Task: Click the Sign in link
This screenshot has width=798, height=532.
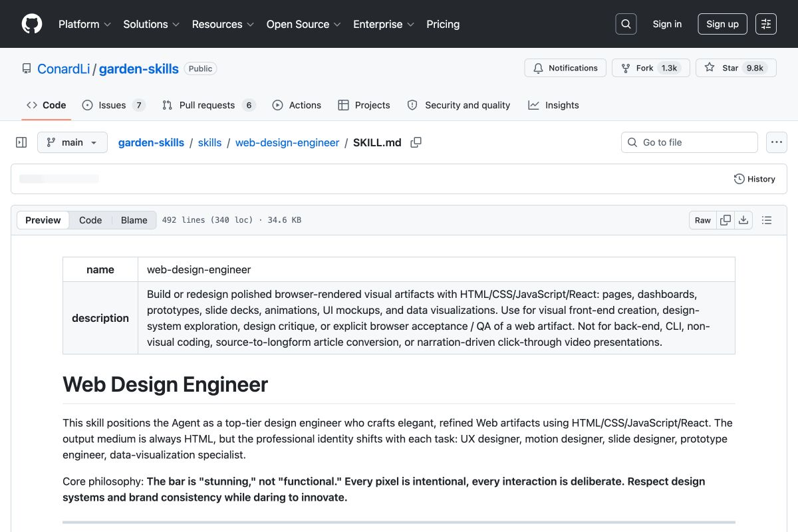Action: coord(667,24)
